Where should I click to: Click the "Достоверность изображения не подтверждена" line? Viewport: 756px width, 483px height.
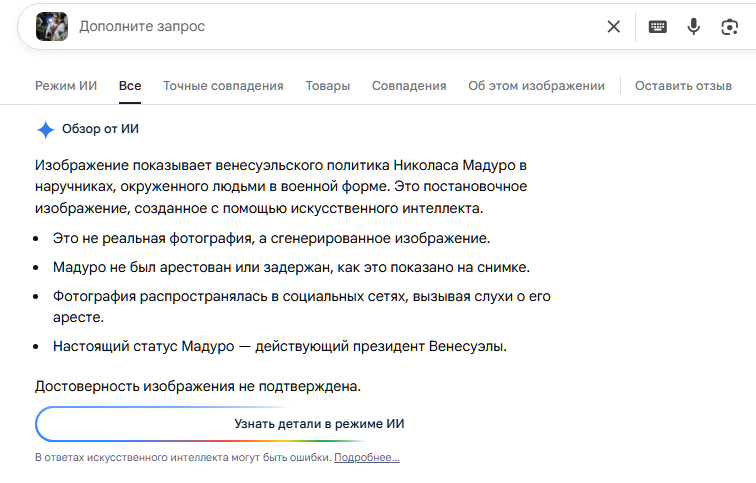coord(198,385)
